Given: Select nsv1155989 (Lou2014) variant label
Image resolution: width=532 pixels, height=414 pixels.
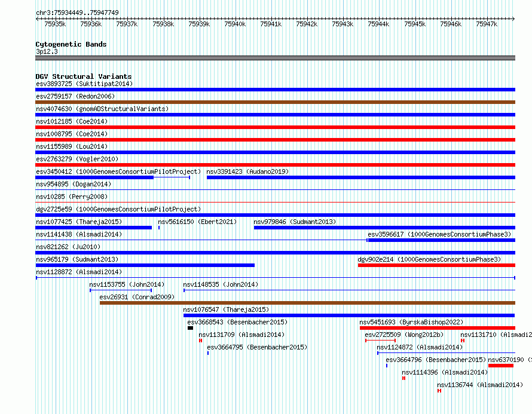Looking at the screenshot, I should click(72, 146).
